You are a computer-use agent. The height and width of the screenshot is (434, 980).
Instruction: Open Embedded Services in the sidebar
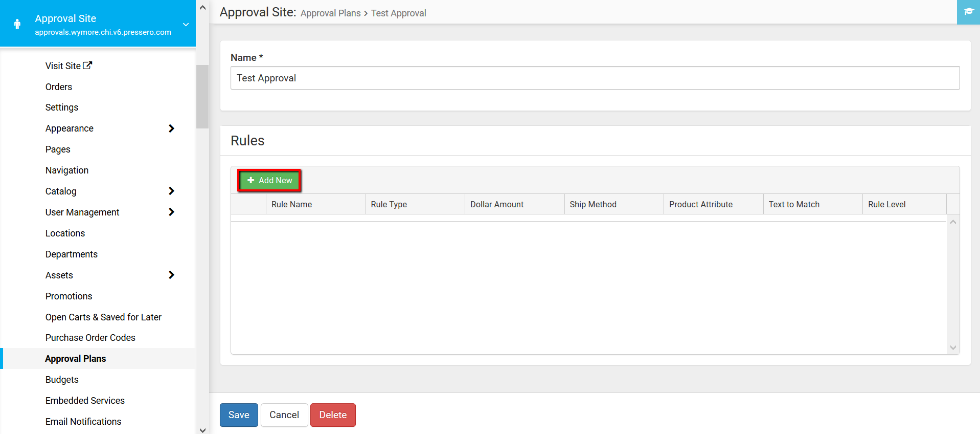click(x=85, y=401)
